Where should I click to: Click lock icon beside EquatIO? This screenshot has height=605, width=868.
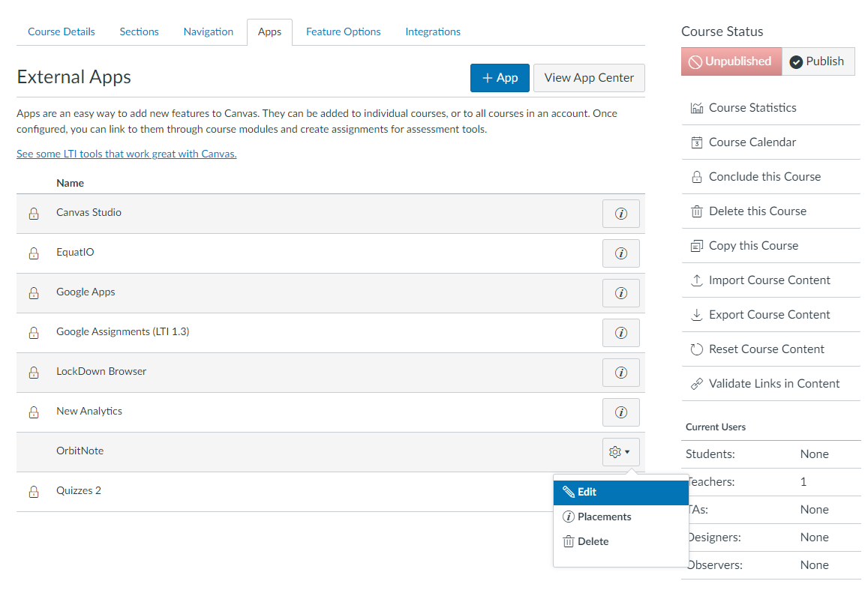coord(34,253)
